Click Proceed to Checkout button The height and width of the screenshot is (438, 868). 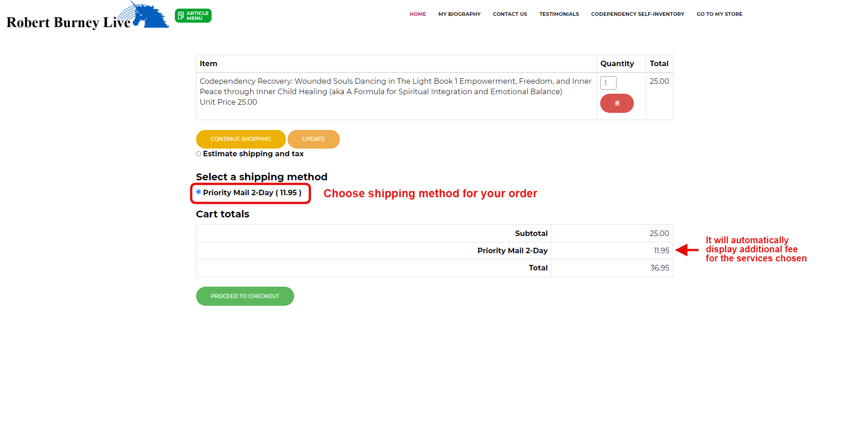click(245, 296)
